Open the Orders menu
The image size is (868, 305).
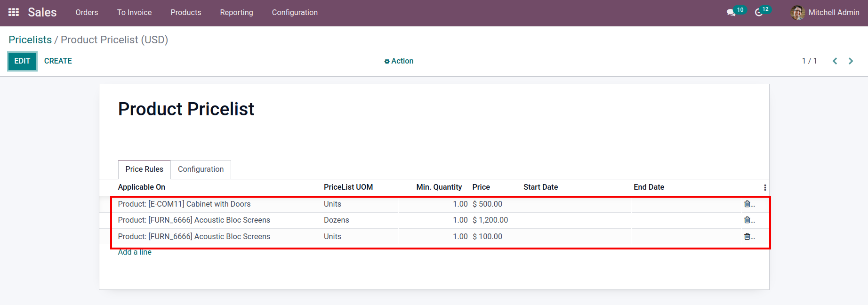pyautogui.click(x=87, y=13)
